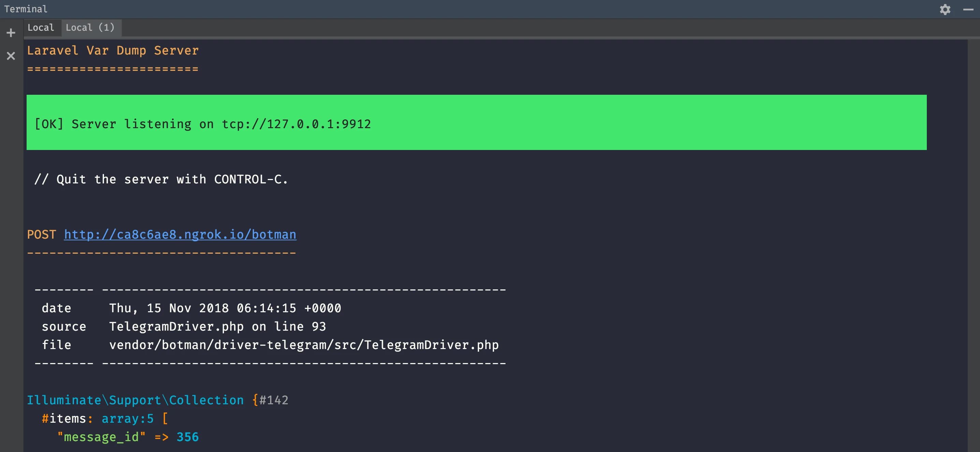Close the current terminal session
Viewport: 980px width, 452px height.
coord(11,56)
